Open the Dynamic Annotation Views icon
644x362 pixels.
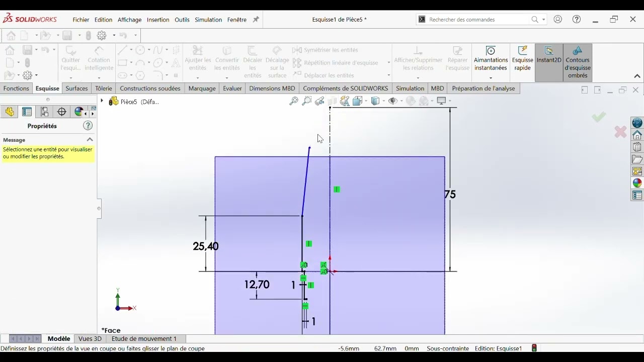tap(345, 101)
